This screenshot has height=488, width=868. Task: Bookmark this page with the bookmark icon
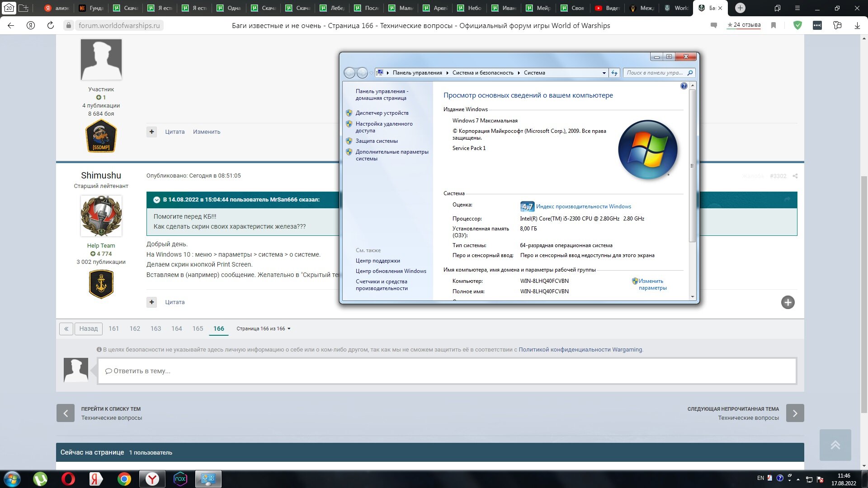[774, 26]
